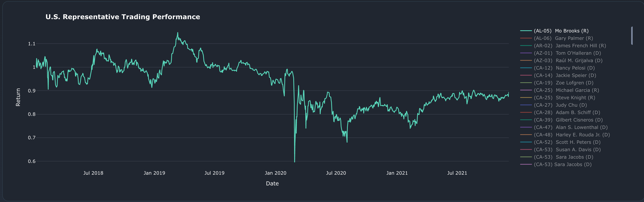Toggle the Mo Brooks (AL-05) legend trace
This screenshot has height=202, width=644.
click(554, 31)
